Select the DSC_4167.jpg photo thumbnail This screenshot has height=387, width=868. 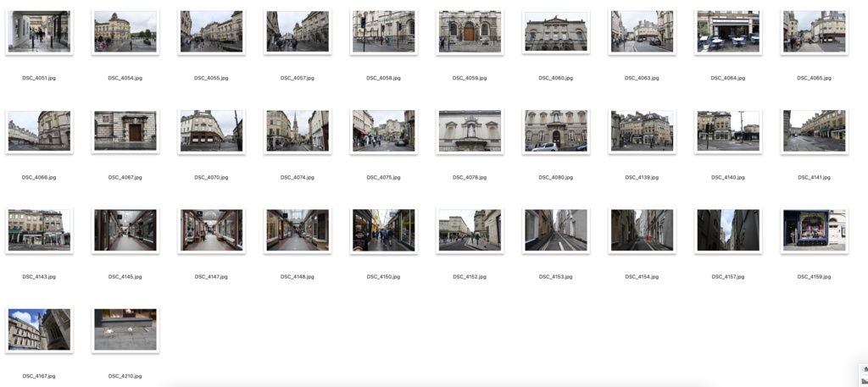tap(39, 330)
